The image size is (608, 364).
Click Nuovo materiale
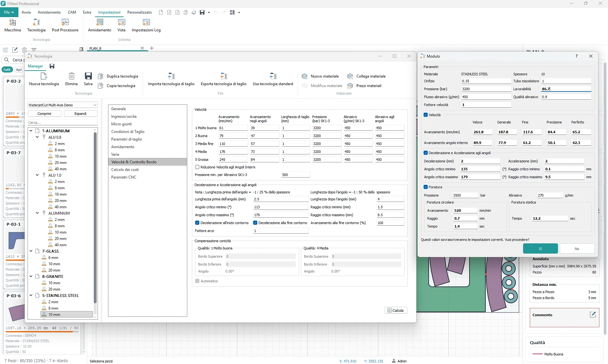tap(320, 76)
